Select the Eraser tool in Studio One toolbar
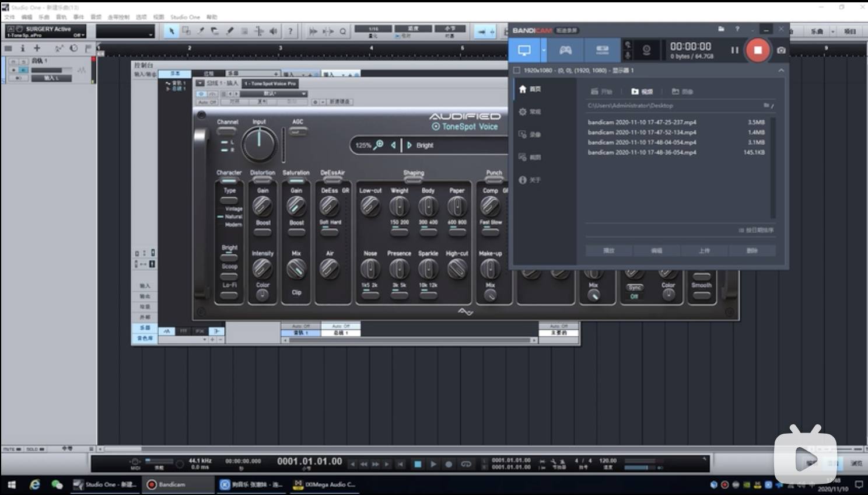Screen dimensions: 868x495 coord(215,31)
